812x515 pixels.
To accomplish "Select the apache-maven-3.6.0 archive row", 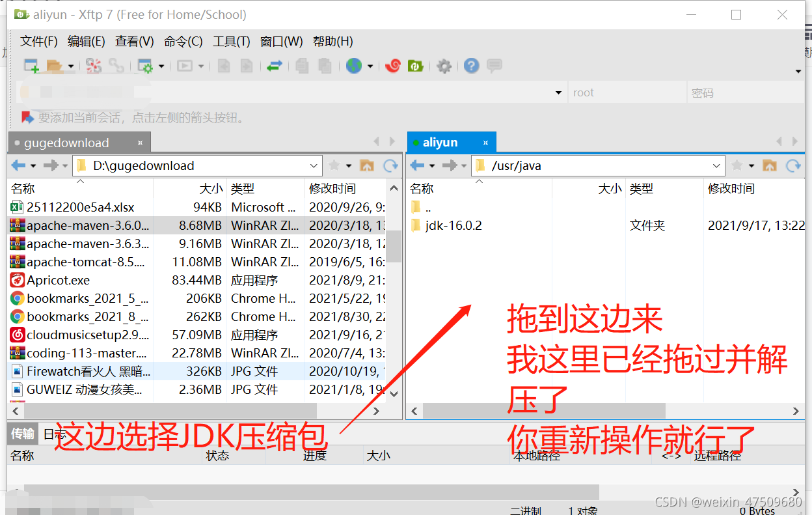I will 196,226.
